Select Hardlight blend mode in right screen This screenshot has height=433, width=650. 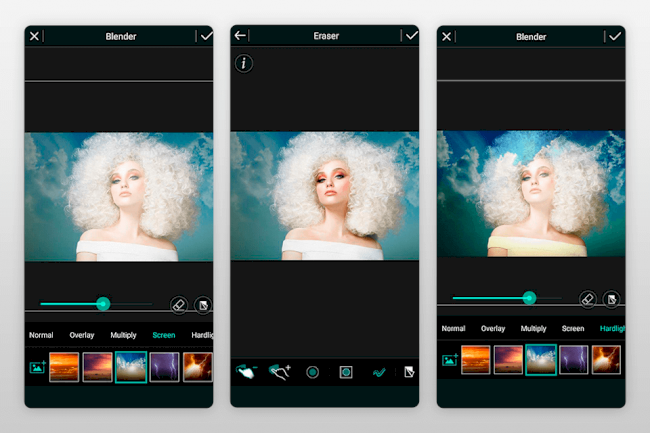point(612,329)
